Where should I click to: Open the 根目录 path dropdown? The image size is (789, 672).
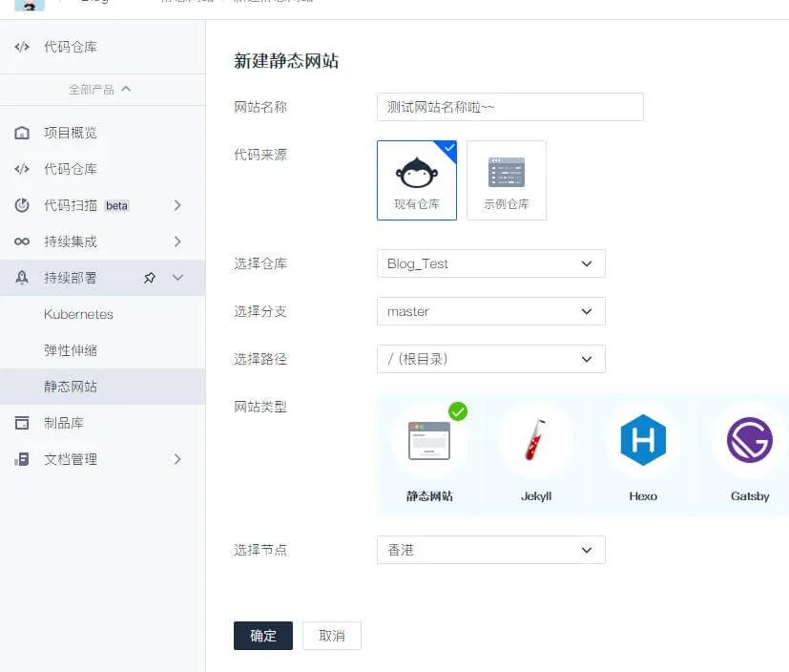click(490, 359)
